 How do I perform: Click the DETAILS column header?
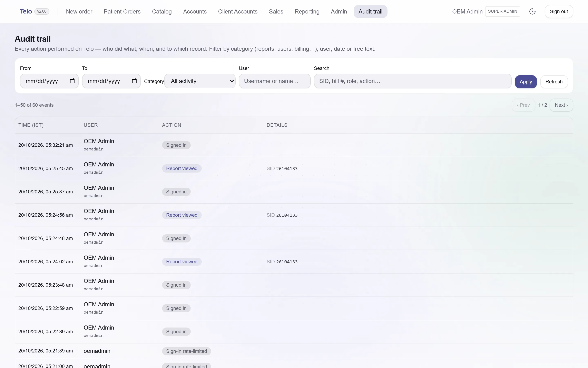277,125
